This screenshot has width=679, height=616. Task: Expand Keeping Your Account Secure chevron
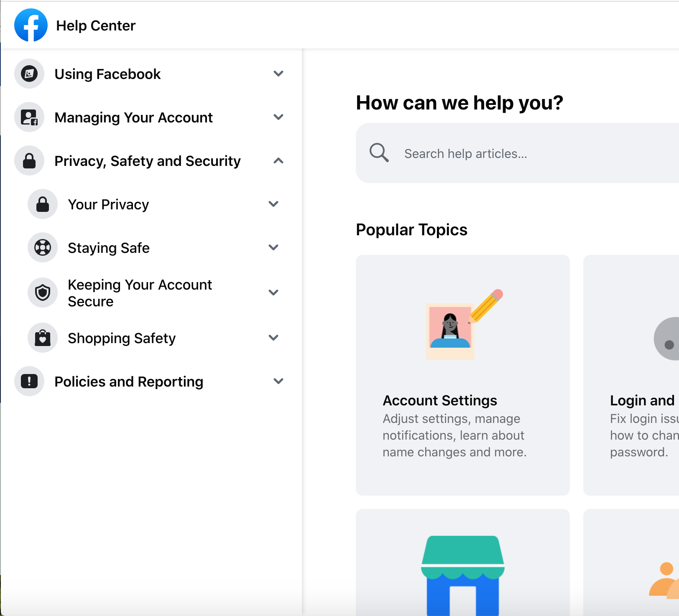(273, 293)
